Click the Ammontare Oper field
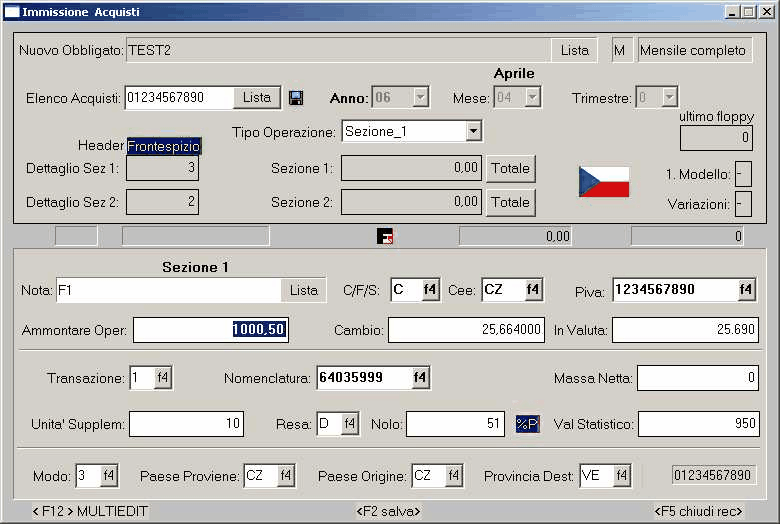This screenshot has height=524, width=780. tap(211, 329)
